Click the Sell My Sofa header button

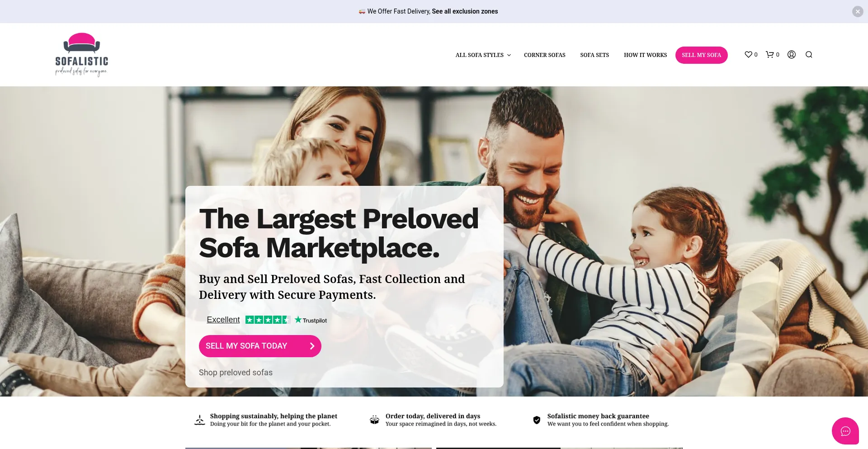coord(701,55)
